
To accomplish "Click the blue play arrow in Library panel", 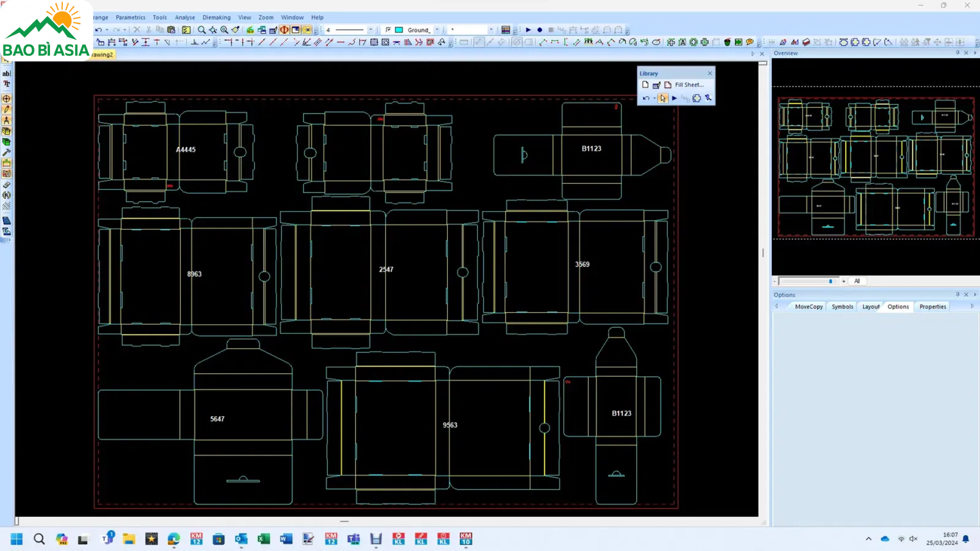I will tap(674, 98).
